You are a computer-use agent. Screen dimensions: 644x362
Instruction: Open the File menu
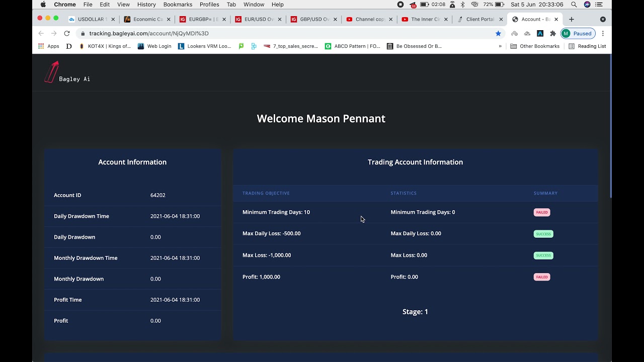(88, 5)
